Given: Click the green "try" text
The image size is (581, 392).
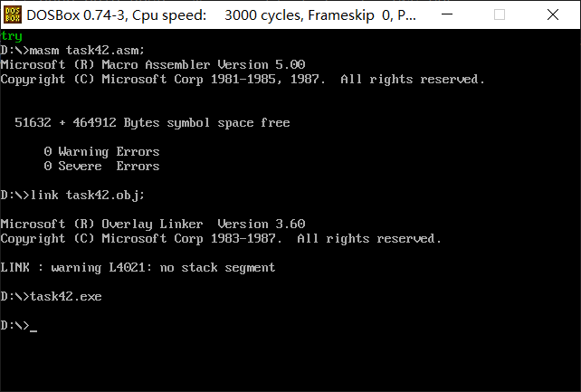Looking at the screenshot, I should [11, 36].
